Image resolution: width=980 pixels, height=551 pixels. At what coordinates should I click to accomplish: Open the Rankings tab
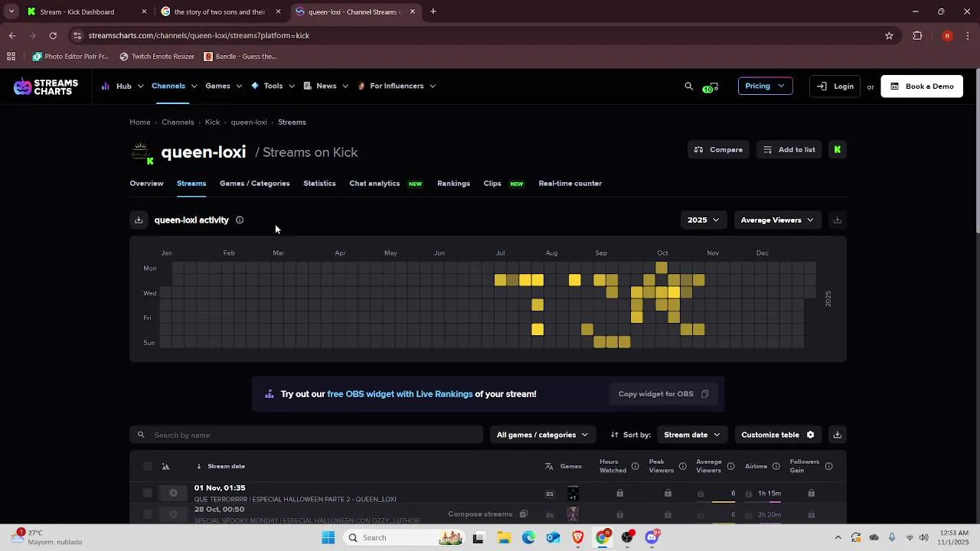[453, 184]
